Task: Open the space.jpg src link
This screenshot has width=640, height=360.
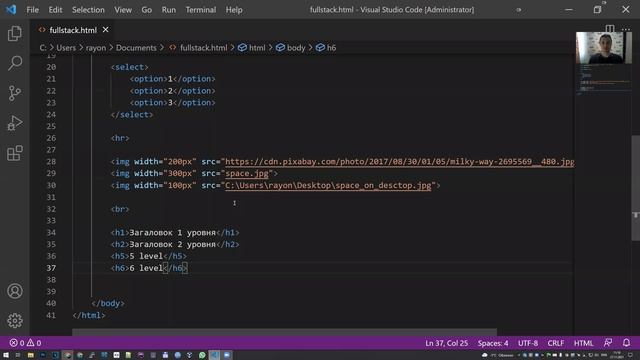Action: (x=247, y=173)
